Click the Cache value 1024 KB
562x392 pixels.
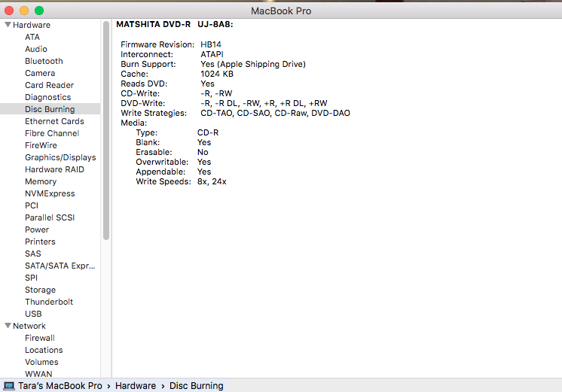pyautogui.click(x=217, y=74)
